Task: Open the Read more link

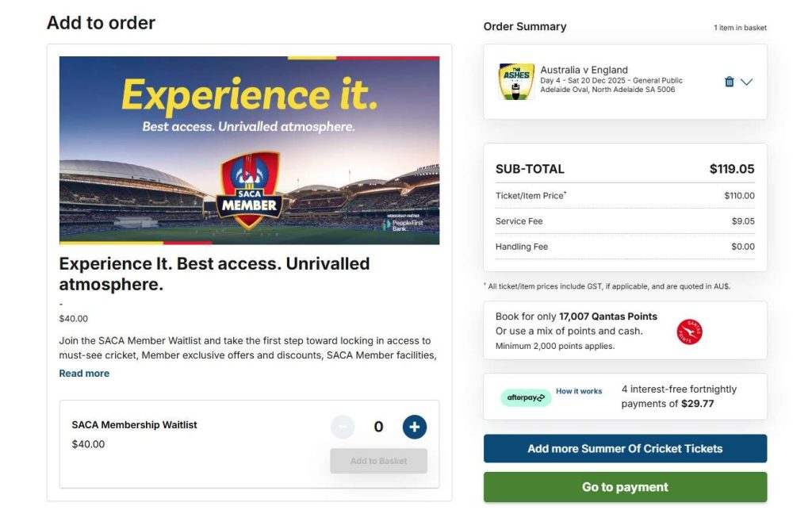Action: pyautogui.click(x=84, y=373)
